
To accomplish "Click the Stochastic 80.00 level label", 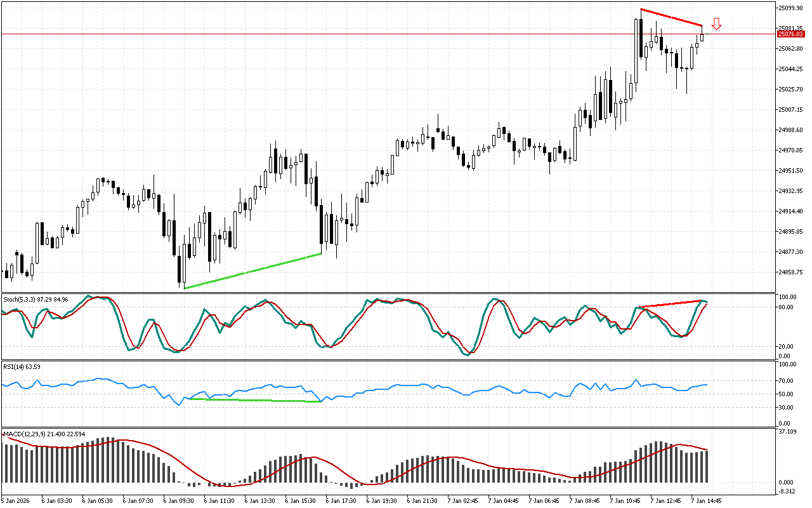I will pos(787,307).
